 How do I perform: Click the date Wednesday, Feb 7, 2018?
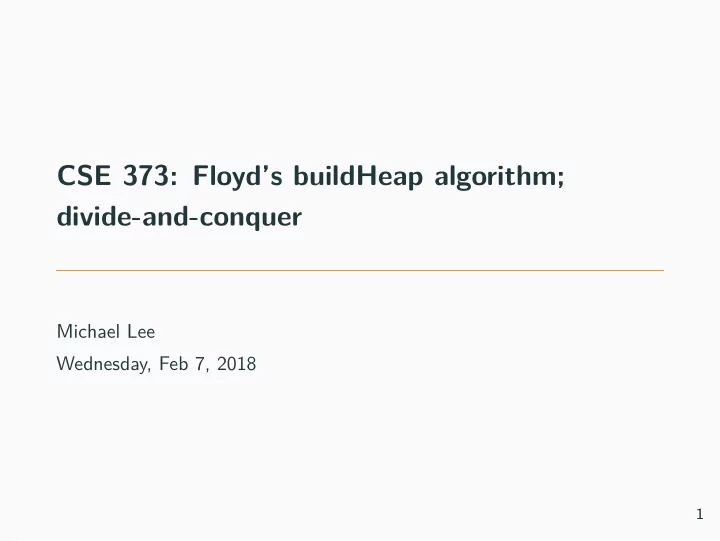coord(156,364)
